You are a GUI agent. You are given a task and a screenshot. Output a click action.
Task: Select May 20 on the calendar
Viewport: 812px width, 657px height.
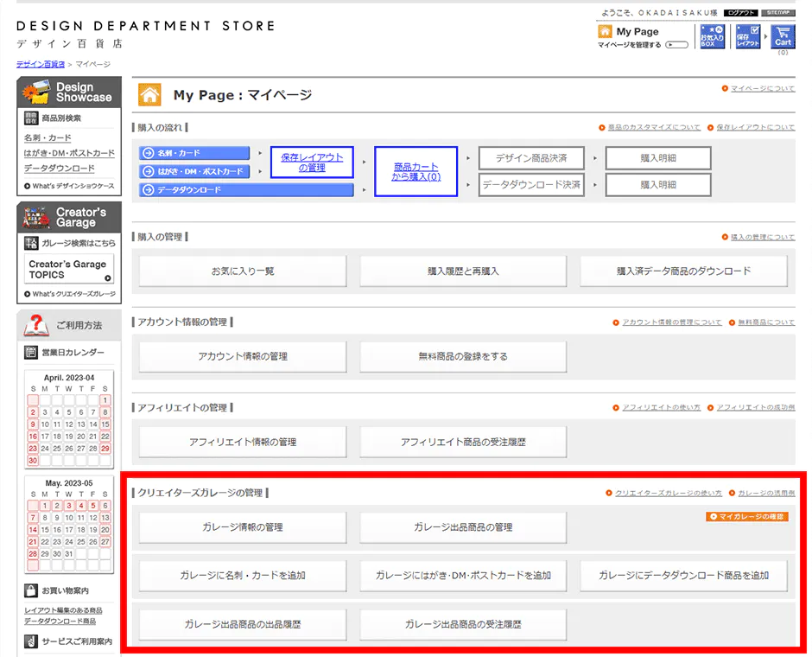click(x=105, y=530)
